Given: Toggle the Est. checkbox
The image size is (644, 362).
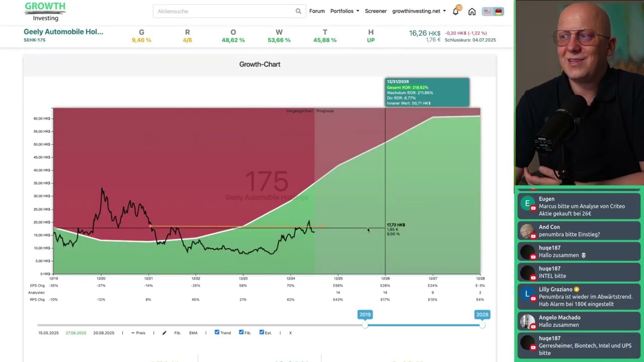Looking at the screenshot, I should click(x=262, y=332).
